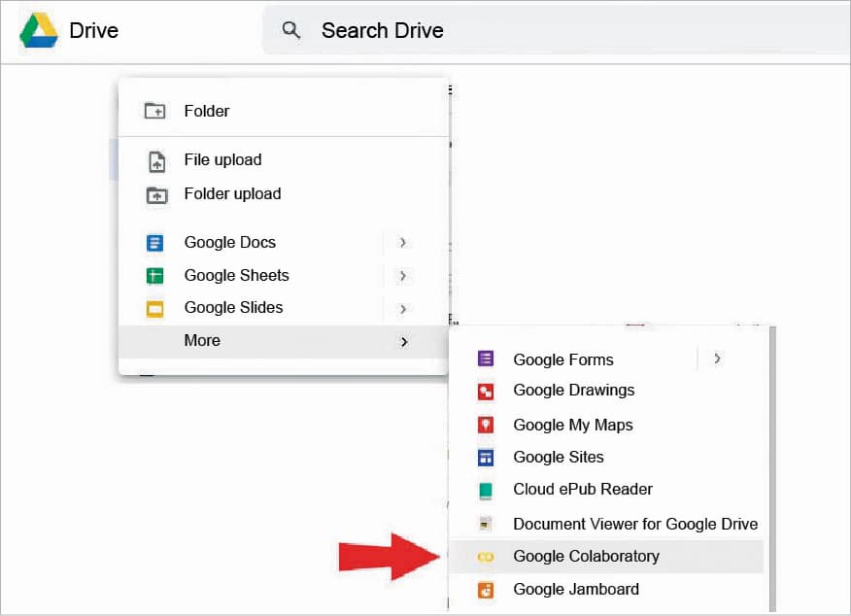The width and height of the screenshot is (851, 616).
Task: Click the purple Google Forms icon
Action: point(486,359)
